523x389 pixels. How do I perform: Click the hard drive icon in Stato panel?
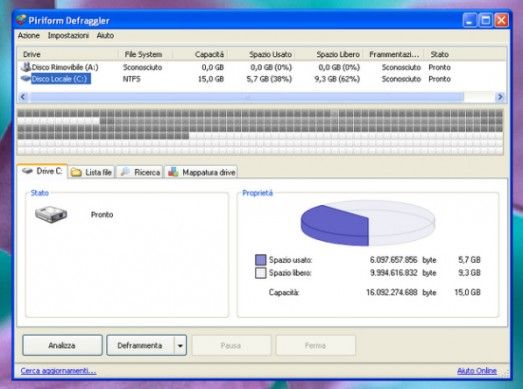51,214
